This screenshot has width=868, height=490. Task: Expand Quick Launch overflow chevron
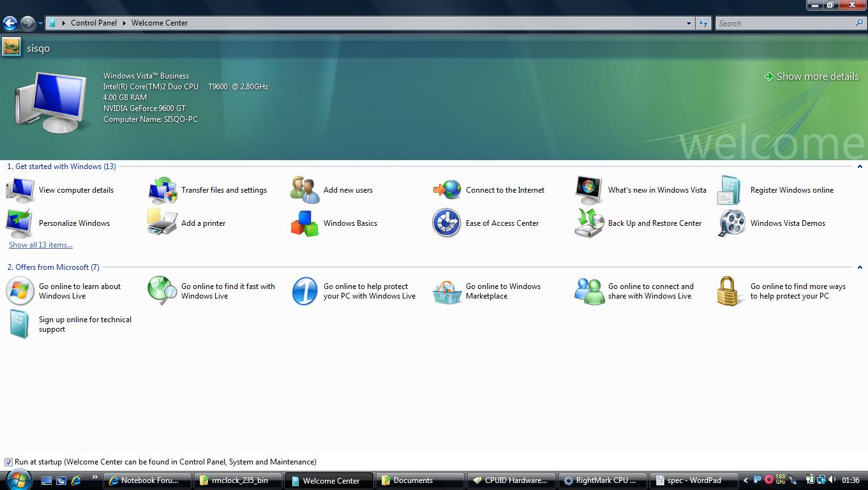(x=95, y=477)
